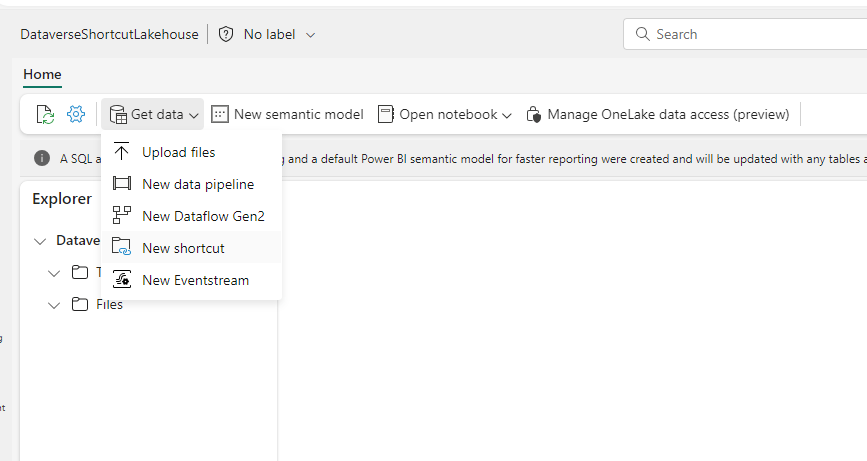This screenshot has height=461, width=867.
Task: Choose New shortcut menu item
Action: click(183, 248)
